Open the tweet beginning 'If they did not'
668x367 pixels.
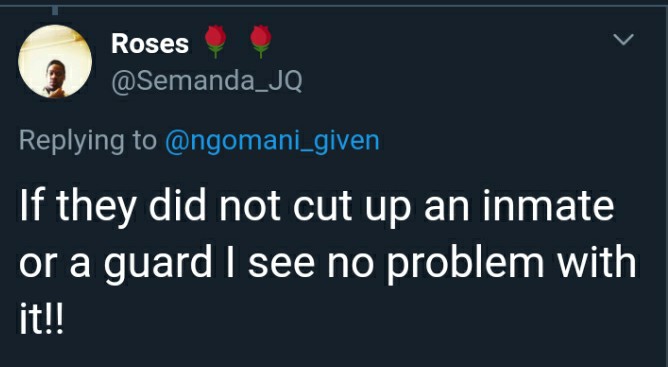pyautogui.click(x=328, y=262)
